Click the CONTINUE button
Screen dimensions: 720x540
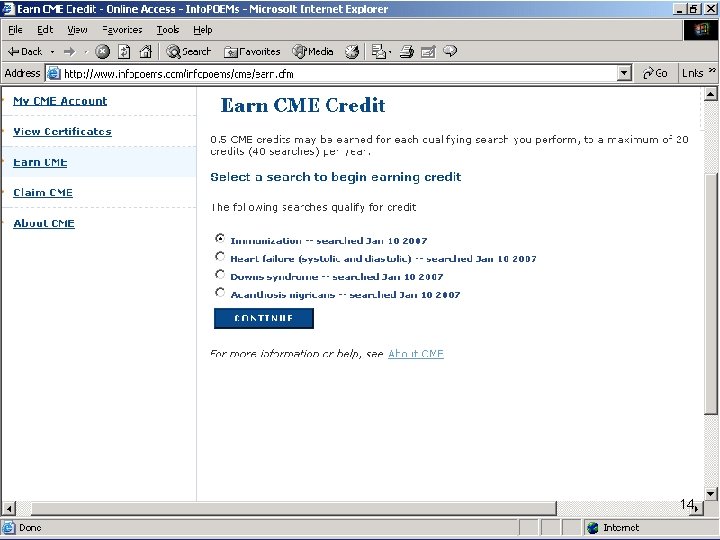[x=264, y=318]
